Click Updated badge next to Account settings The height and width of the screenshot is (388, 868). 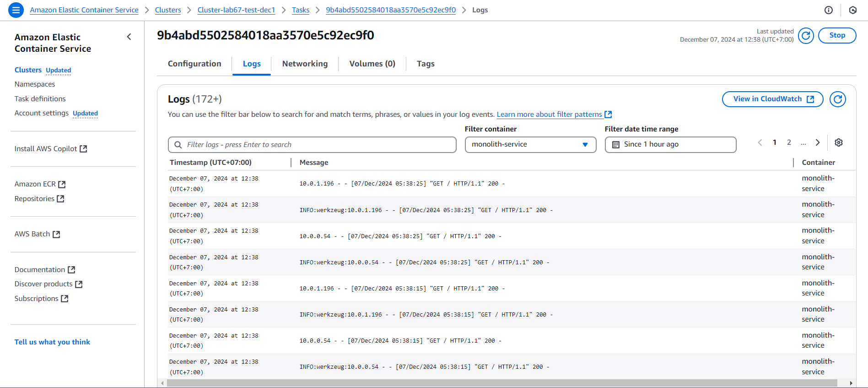(85, 114)
